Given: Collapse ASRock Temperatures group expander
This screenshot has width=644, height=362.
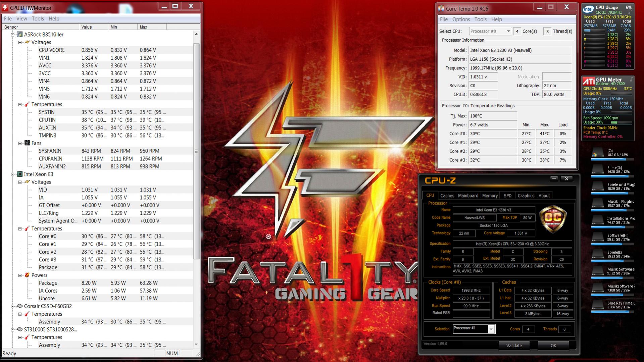Looking at the screenshot, I should [20, 104].
